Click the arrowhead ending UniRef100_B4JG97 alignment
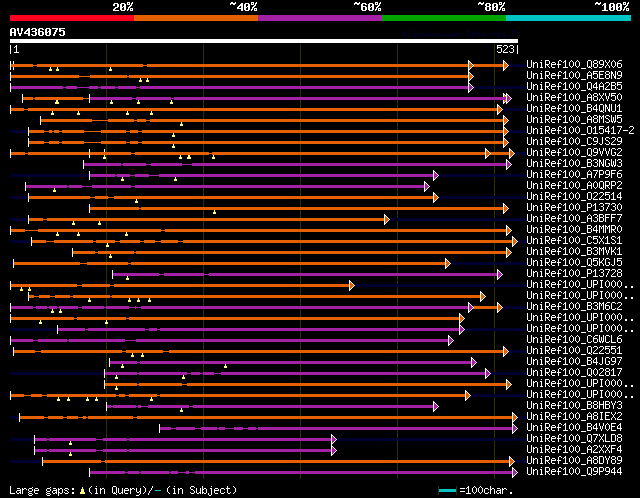Image resolution: width=640 pixels, height=498 pixels. point(473,362)
